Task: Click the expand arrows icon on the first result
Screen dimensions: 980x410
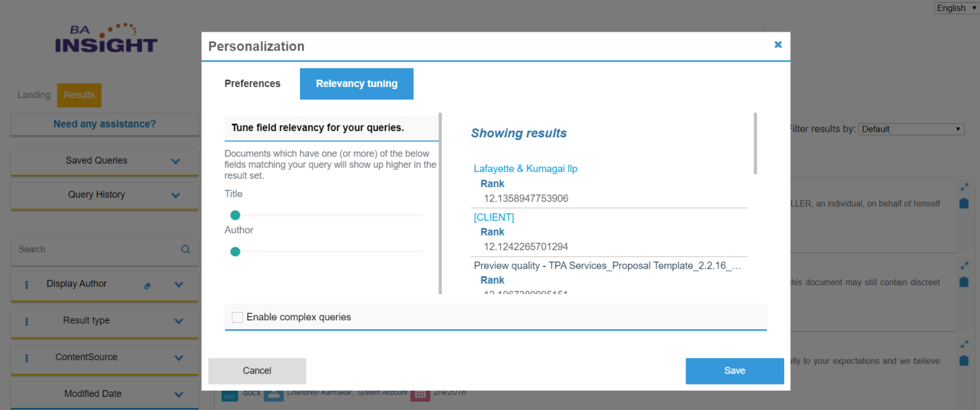Action: pos(964,186)
